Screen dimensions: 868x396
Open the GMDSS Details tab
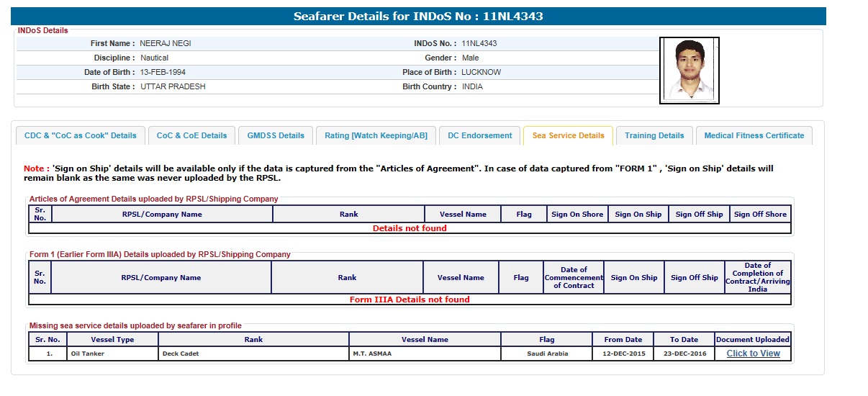(276, 135)
